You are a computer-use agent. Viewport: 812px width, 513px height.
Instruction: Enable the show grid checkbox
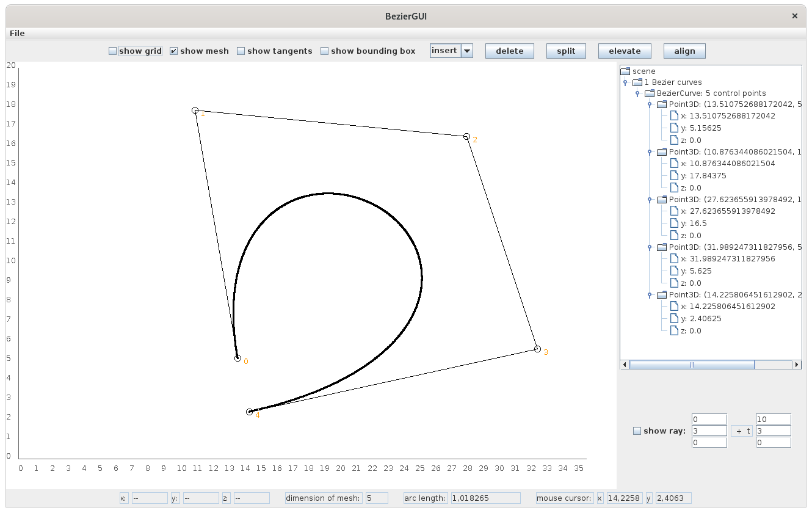pyautogui.click(x=112, y=51)
